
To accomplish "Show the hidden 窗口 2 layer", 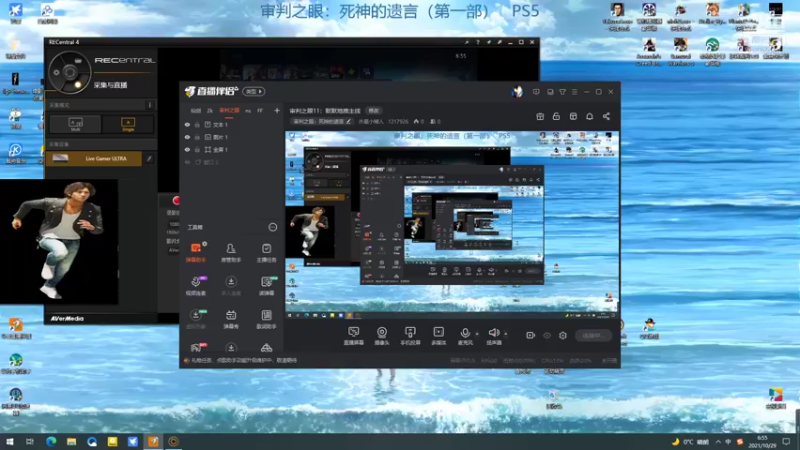I will click(x=187, y=162).
